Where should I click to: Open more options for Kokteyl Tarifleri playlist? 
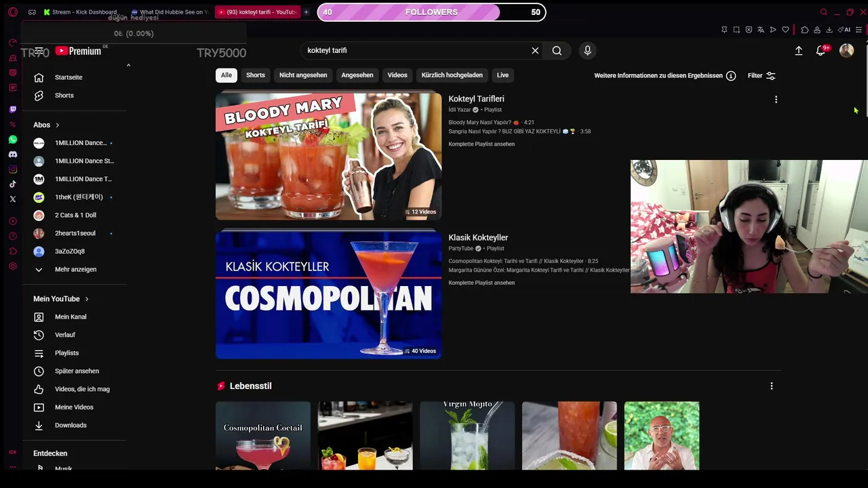point(776,100)
